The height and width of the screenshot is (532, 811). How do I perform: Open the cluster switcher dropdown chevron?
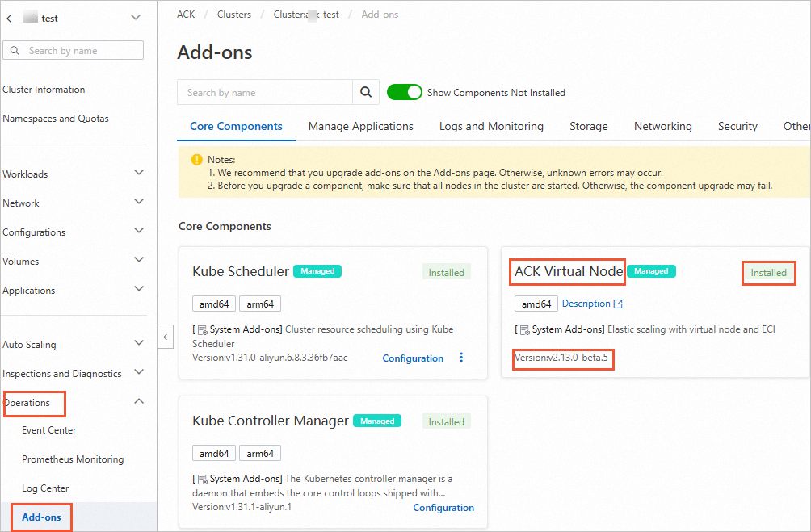pyautogui.click(x=136, y=18)
